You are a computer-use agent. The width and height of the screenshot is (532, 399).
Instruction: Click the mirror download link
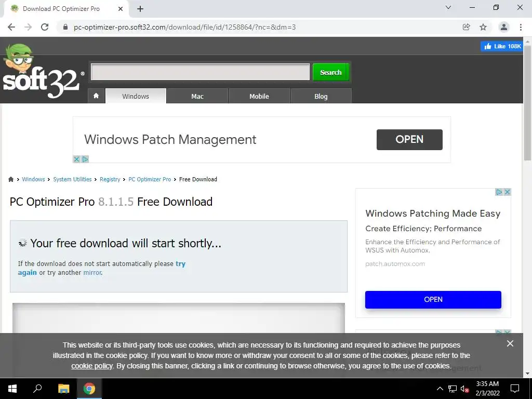[92, 272]
